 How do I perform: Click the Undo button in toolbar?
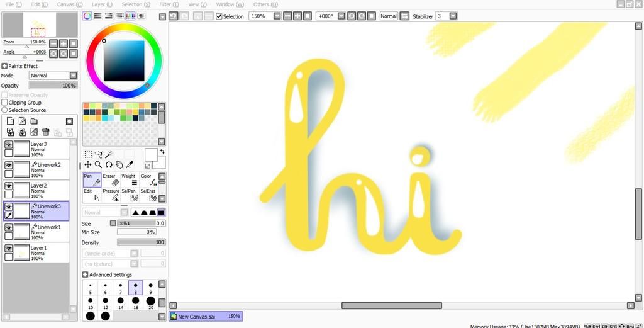[174, 16]
